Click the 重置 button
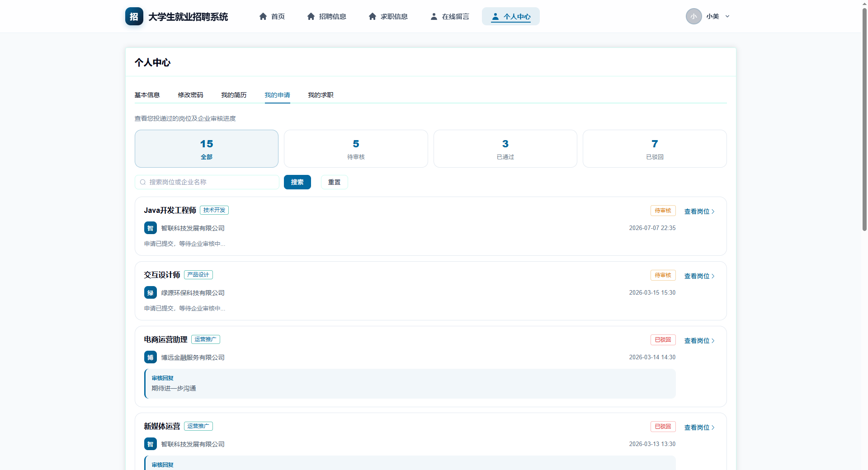Screen dimensions: 868x470 click(335, 182)
